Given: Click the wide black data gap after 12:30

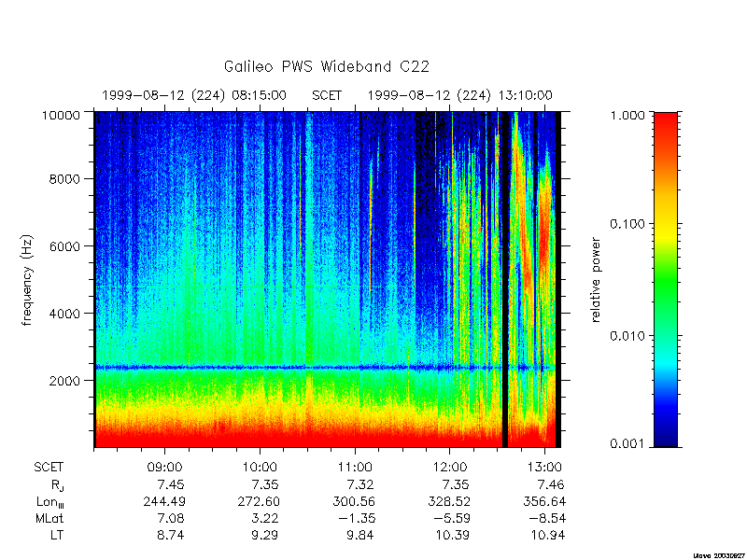Looking at the screenshot, I should pyautogui.click(x=505, y=279).
